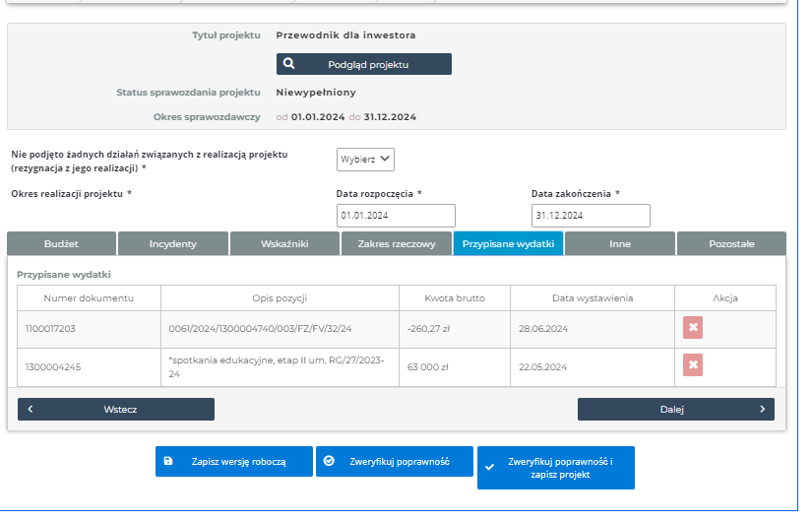The image size is (812, 522).
Task: Select the Wskaźniki tab
Action: 284,243
